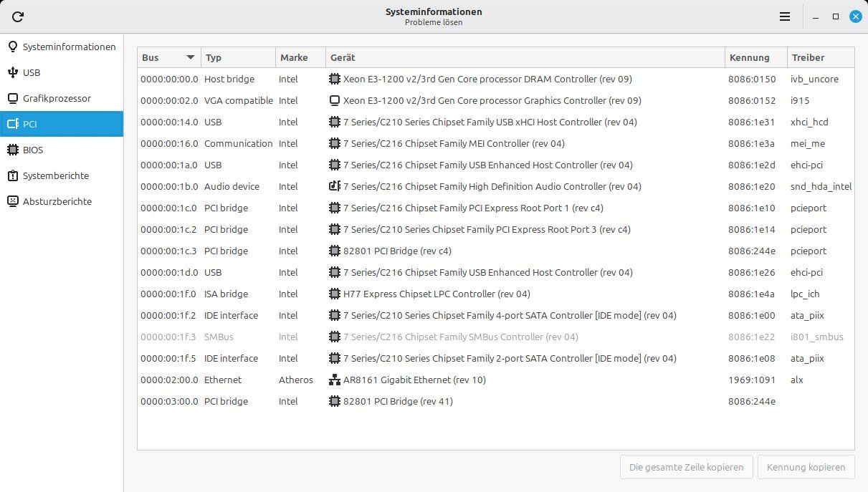Open Absturzberichte via its crash icon

[x=12, y=201]
